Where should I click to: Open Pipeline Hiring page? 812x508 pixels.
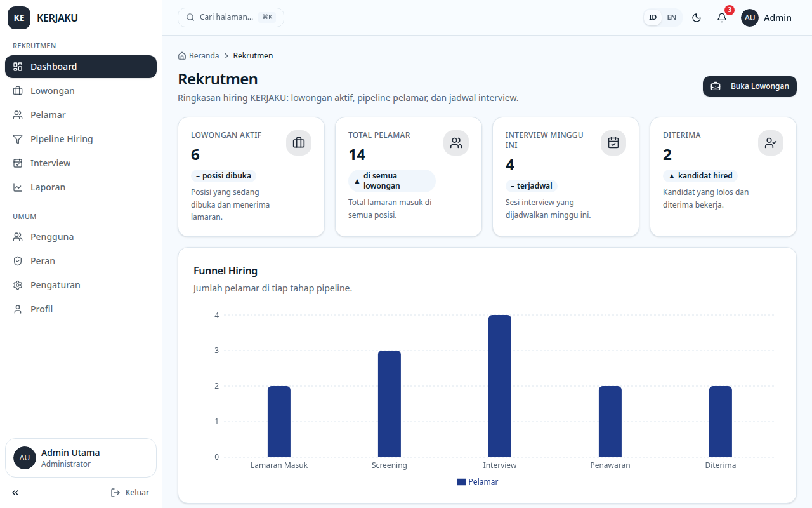point(81,139)
